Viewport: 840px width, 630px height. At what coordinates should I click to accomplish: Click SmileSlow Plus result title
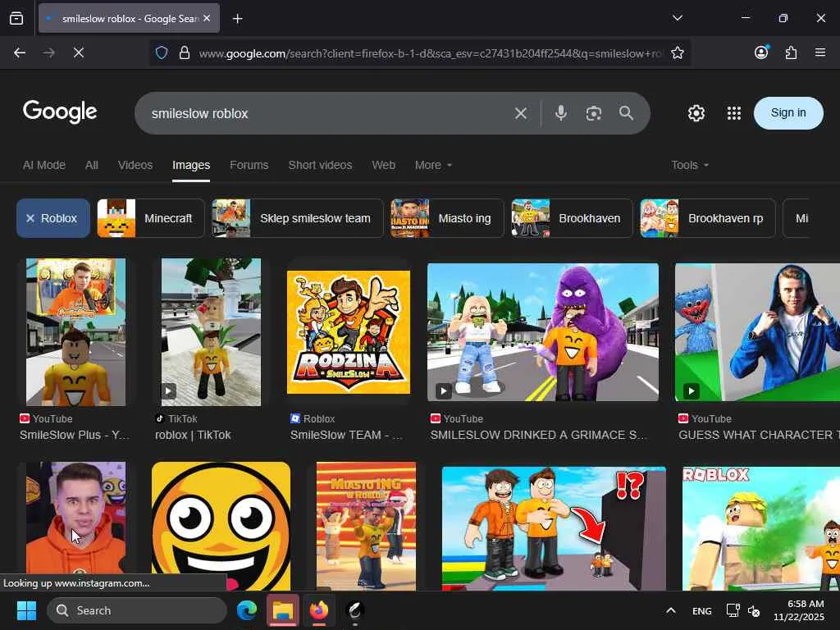point(75,435)
